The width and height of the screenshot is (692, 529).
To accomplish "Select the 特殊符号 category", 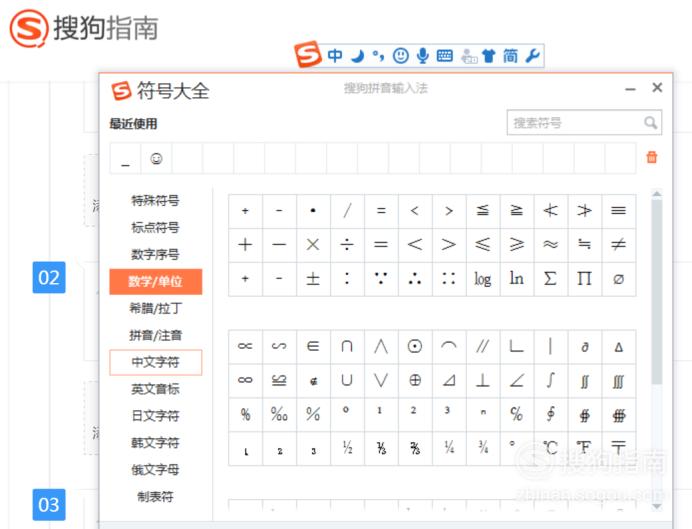I will coord(155,201).
